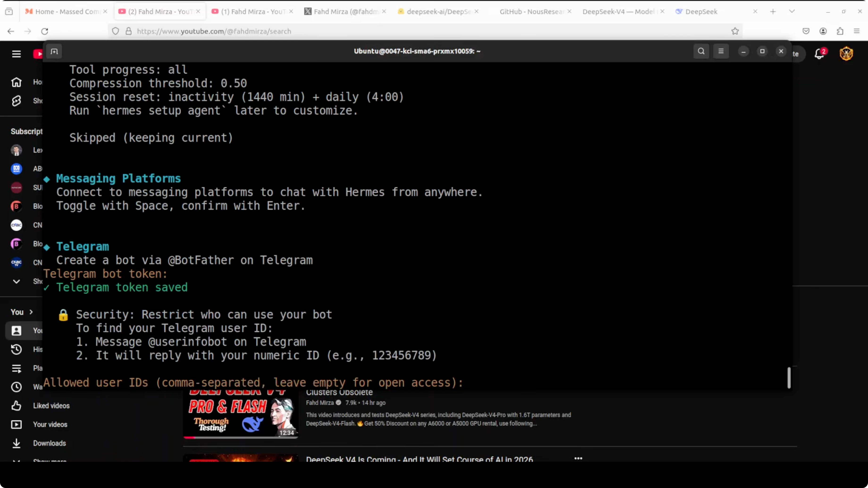
Task: Click the terminal search icon
Action: pyautogui.click(x=701, y=51)
